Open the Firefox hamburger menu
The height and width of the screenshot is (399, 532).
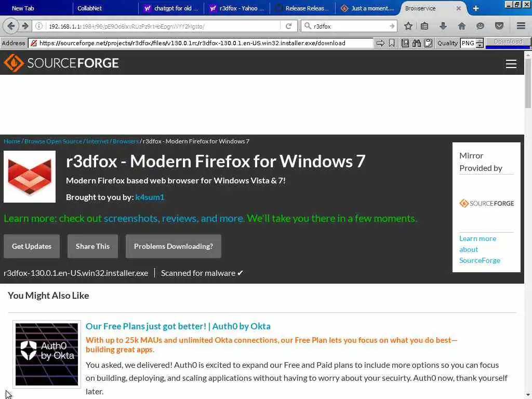[521, 26]
